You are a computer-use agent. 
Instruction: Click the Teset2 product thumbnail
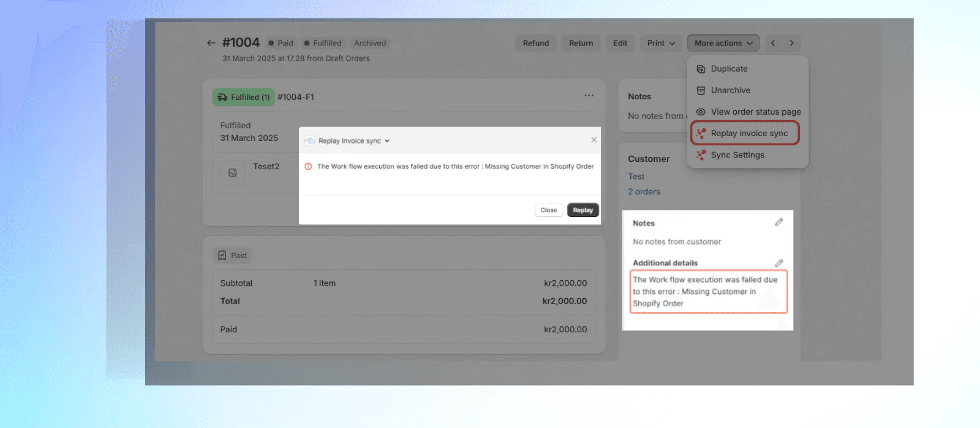pos(233,173)
